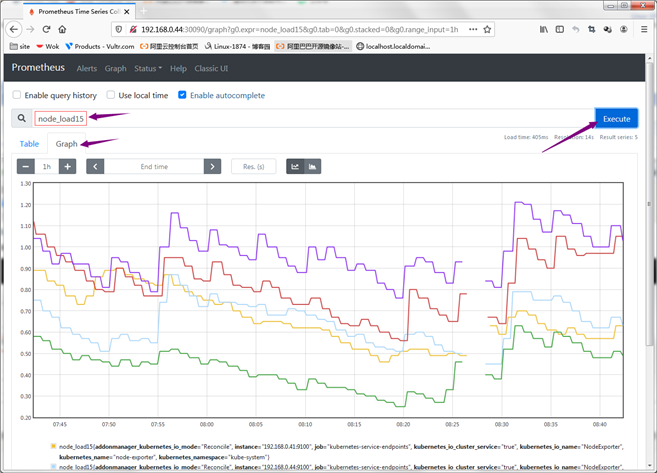The image size is (657, 473).
Task: Close the Prometheus Time Series browser tab
Action: tap(127, 12)
